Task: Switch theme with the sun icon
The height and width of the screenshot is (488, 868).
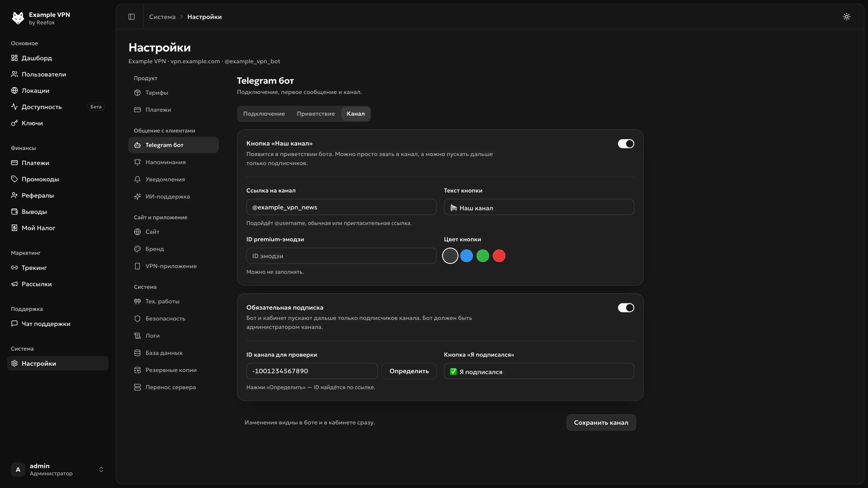Action: pyautogui.click(x=846, y=17)
